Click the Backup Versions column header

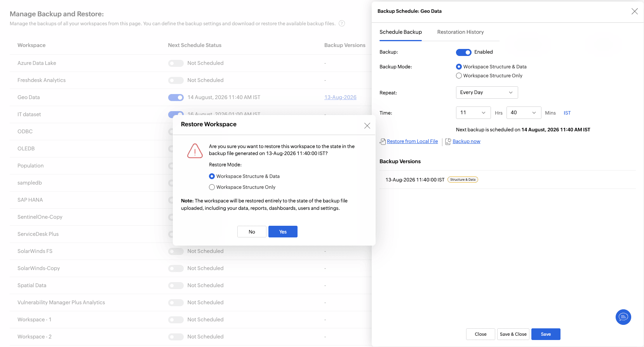tap(345, 45)
